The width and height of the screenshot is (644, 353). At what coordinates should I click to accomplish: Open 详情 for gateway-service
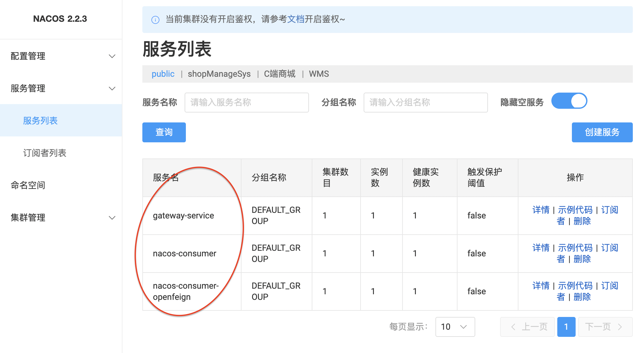click(540, 210)
